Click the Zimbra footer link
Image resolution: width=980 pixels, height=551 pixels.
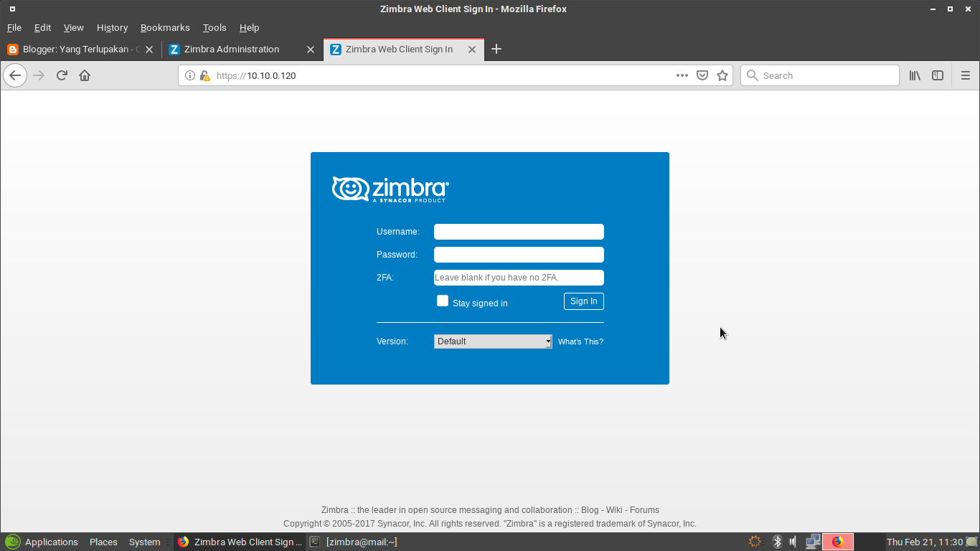pyautogui.click(x=334, y=510)
